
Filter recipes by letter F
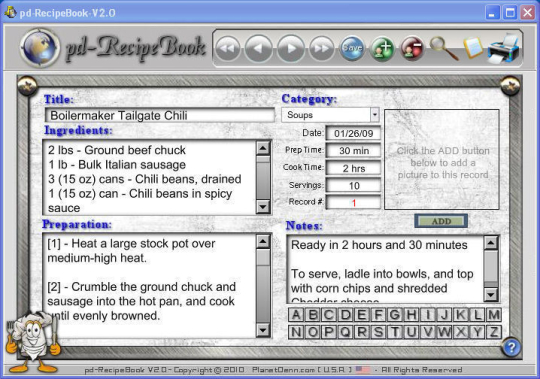point(378,315)
